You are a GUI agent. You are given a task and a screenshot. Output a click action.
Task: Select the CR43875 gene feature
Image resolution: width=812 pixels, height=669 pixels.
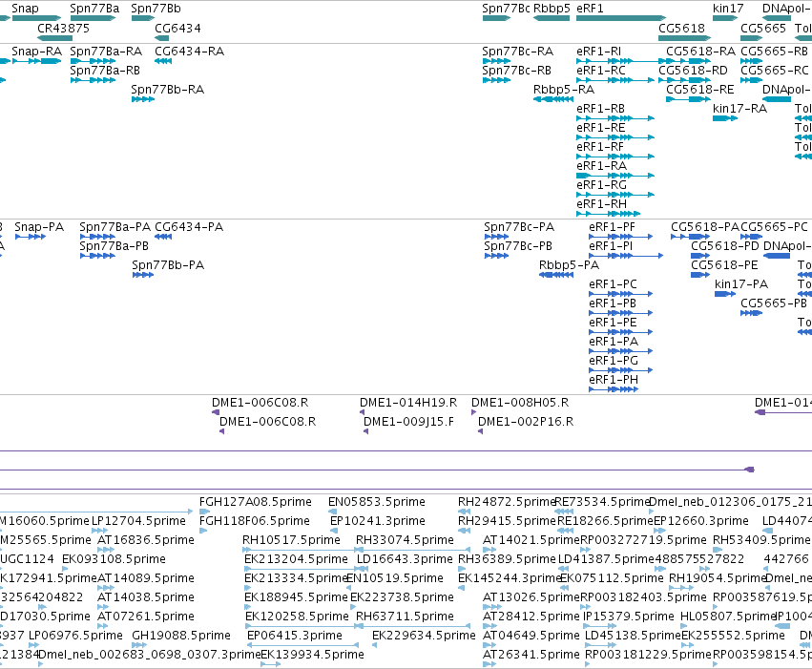click(55, 38)
